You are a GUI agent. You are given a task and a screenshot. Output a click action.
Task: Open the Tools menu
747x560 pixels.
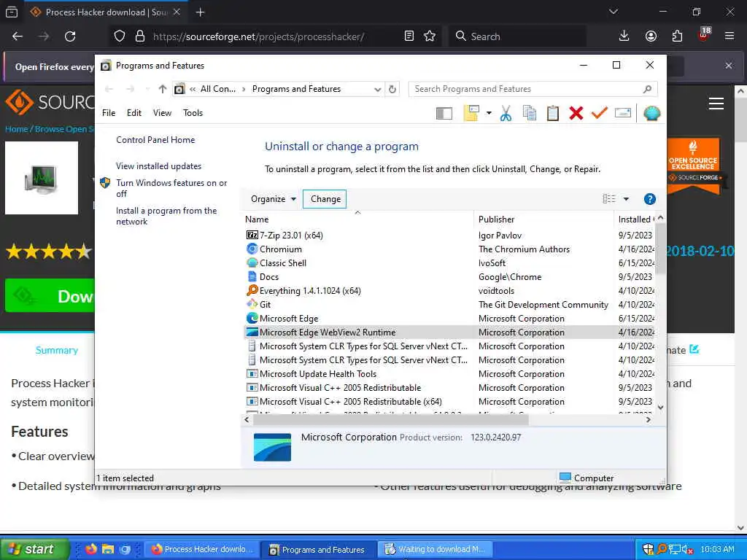[193, 113]
